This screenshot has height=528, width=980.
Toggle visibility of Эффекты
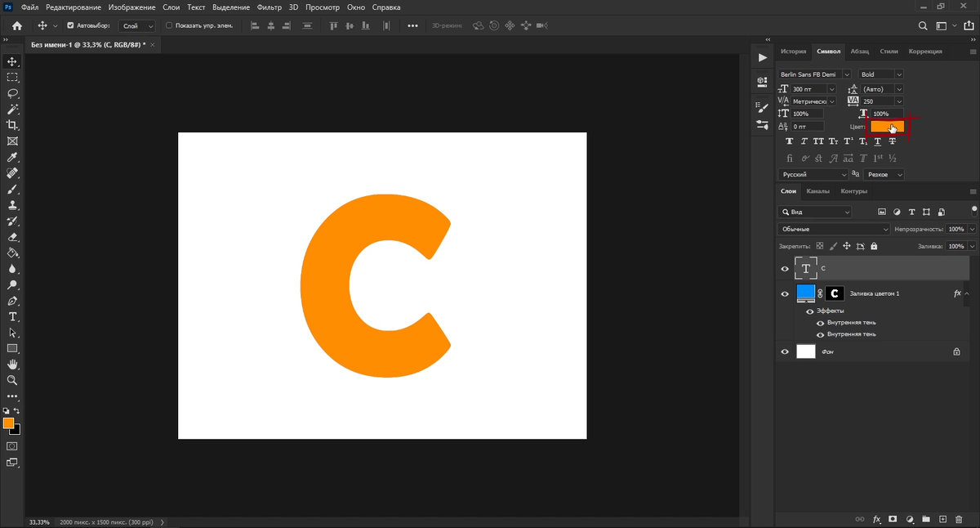pos(810,311)
